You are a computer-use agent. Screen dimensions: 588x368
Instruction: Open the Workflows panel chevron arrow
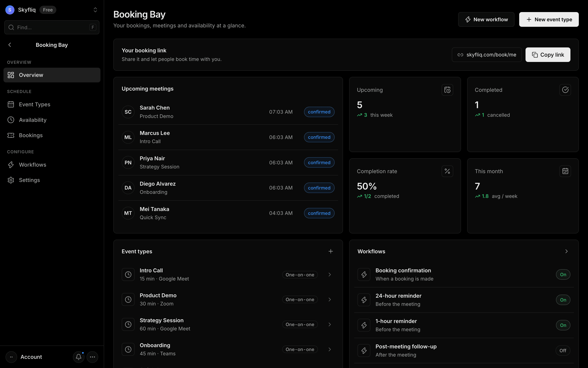pyautogui.click(x=566, y=251)
